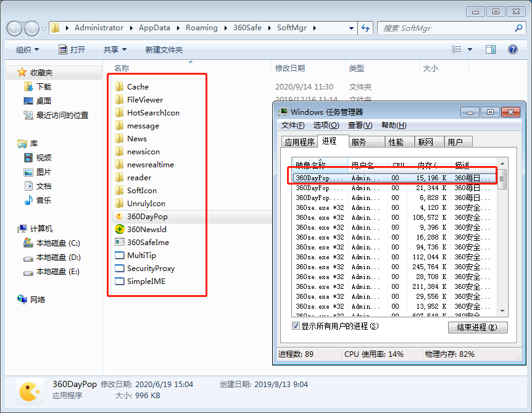Expand breadcrumb arrow after AppData
The height and width of the screenshot is (413, 532).
point(178,28)
